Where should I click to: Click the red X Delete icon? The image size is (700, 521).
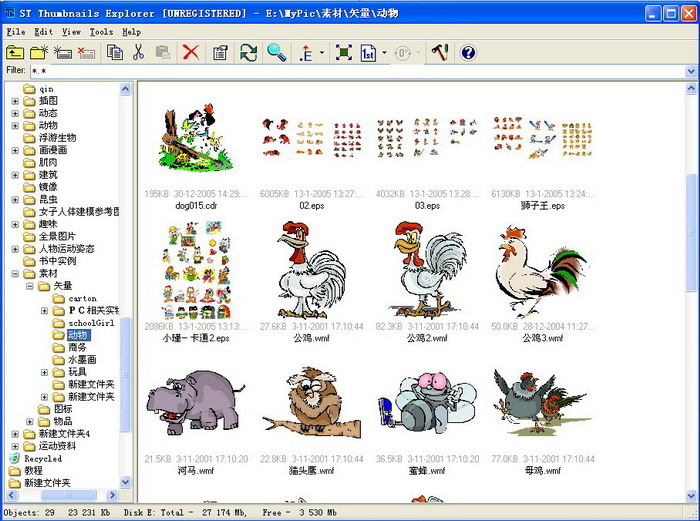click(191, 53)
